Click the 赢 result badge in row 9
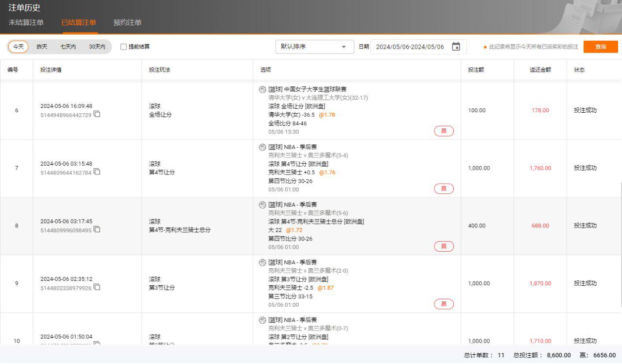 click(444, 304)
